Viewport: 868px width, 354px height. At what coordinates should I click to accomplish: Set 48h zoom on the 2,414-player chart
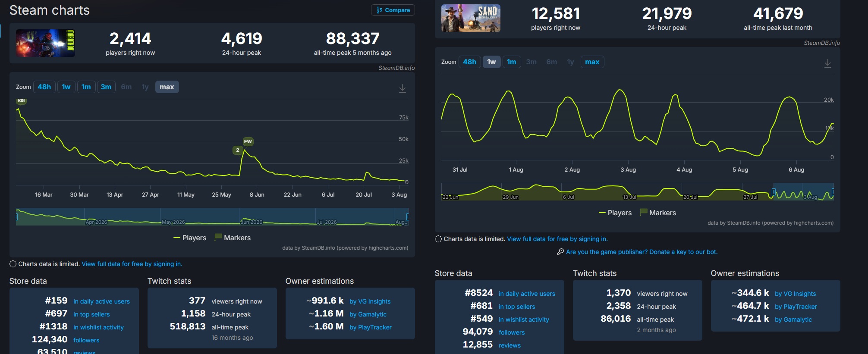tap(44, 87)
